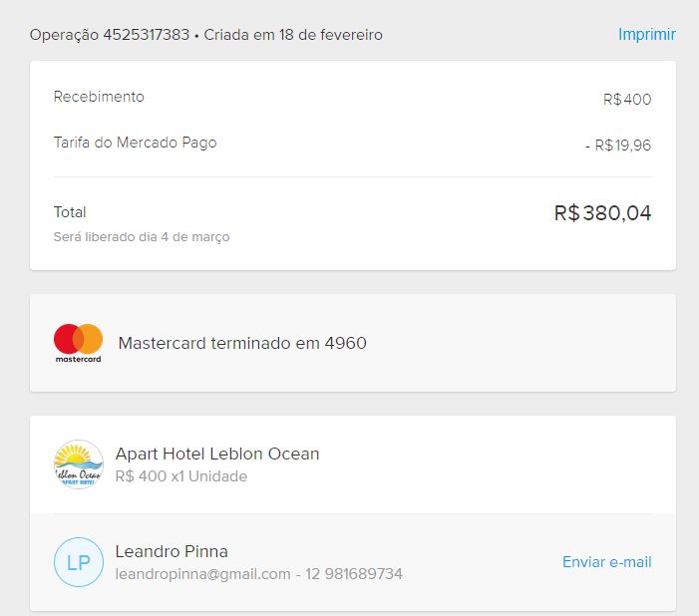Click the R$400 received amount
This screenshot has width=699, height=616.
coord(626,100)
